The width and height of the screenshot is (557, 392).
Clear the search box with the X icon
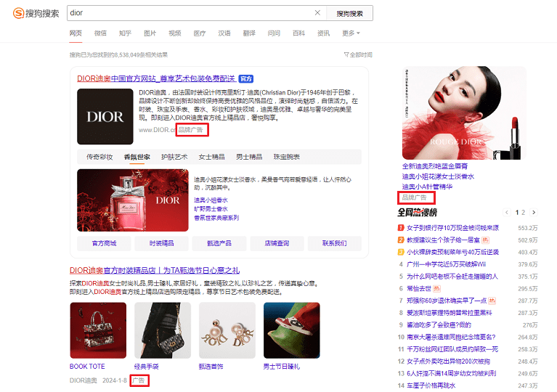[317, 13]
